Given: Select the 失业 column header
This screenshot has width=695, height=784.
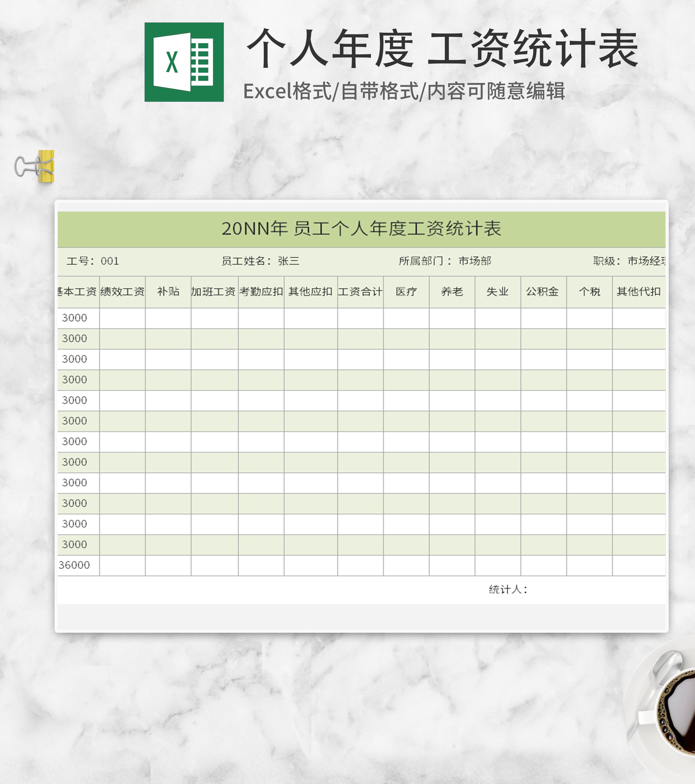Looking at the screenshot, I should (497, 292).
